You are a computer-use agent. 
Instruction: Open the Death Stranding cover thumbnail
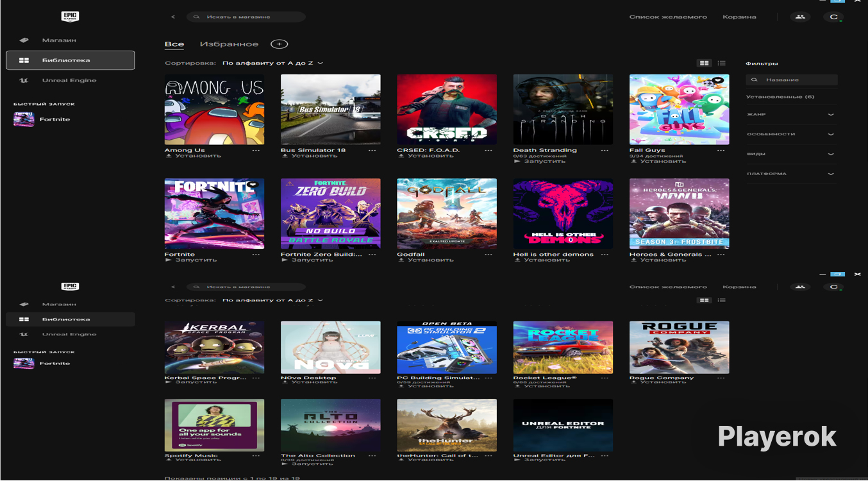coord(563,110)
